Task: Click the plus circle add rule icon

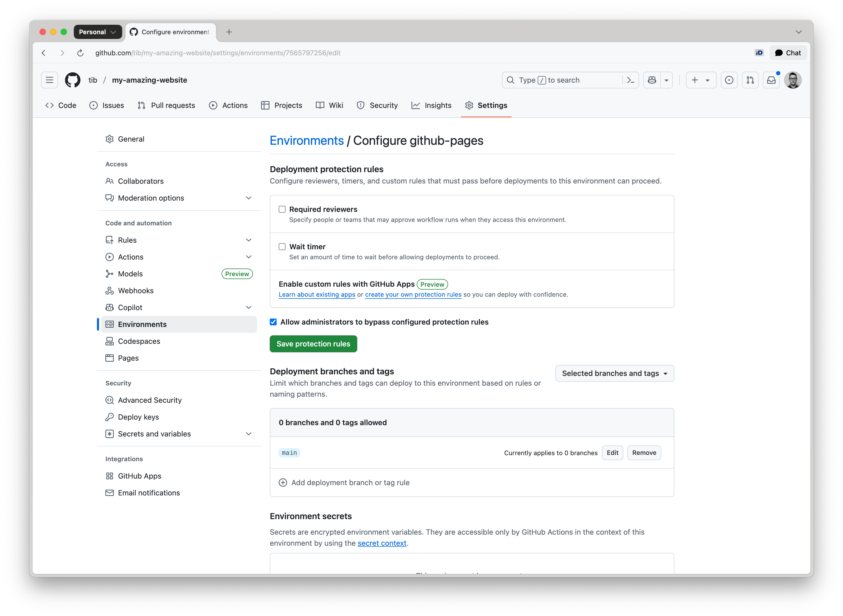Action: (x=283, y=483)
